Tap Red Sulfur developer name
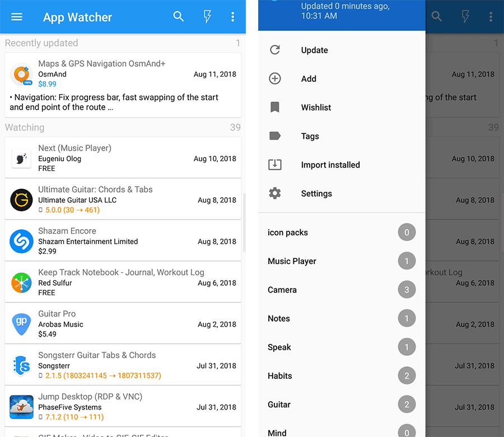 click(55, 283)
